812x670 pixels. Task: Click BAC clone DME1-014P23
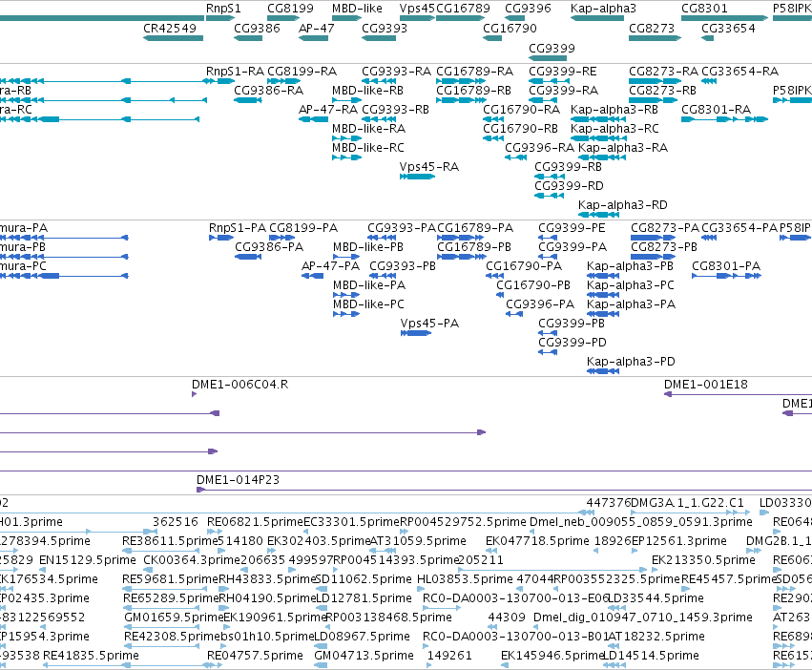pyautogui.click(x=239, y=480)
